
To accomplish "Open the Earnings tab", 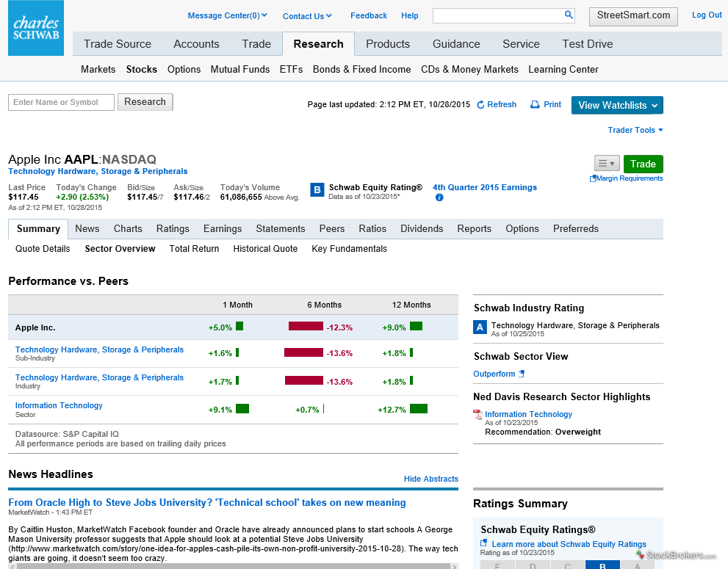I will click(x=223, y=229).
